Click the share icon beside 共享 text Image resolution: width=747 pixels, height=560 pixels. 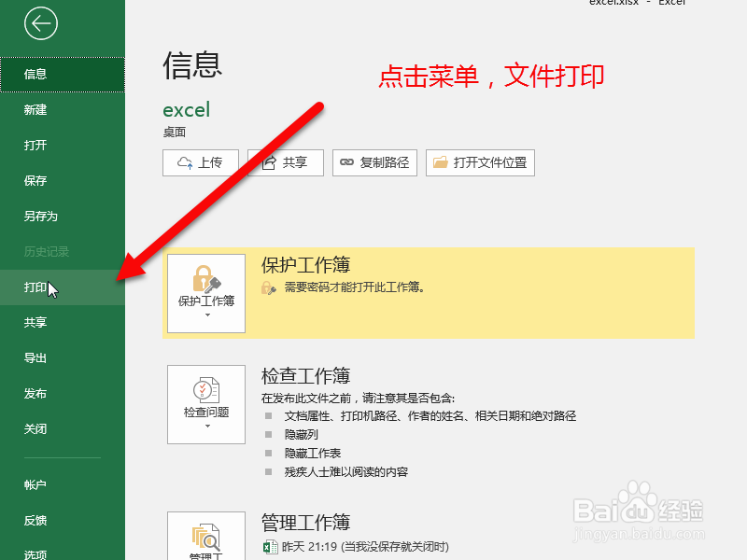click(269, 161)
